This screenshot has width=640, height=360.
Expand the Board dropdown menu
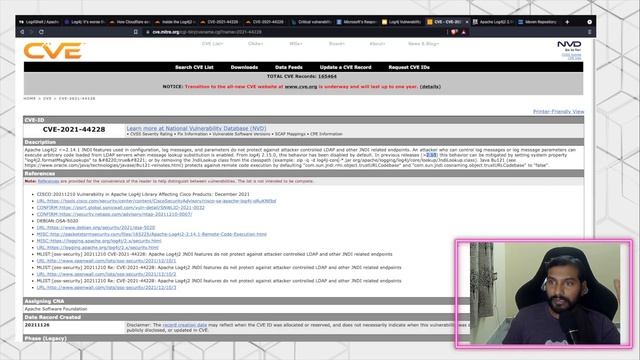click(337, 44)
